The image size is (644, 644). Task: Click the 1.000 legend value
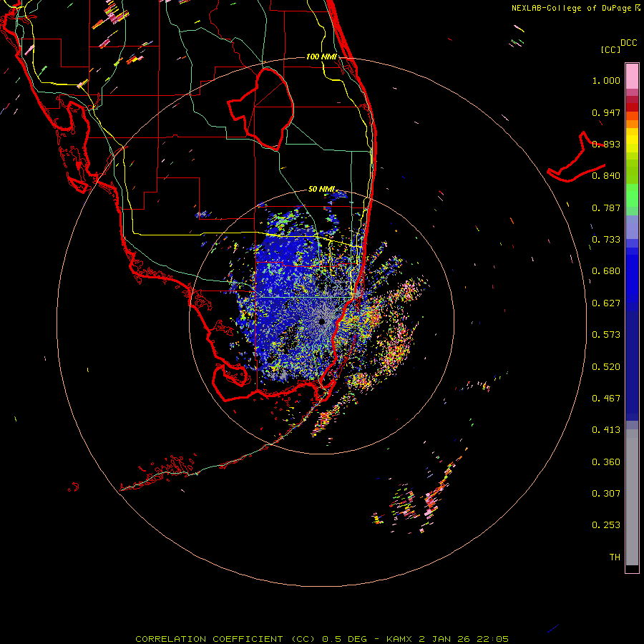[x=606, y=81]
